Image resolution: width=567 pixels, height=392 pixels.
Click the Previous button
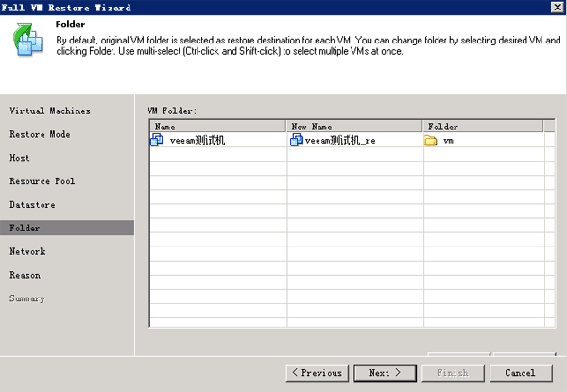pos(318,373)
